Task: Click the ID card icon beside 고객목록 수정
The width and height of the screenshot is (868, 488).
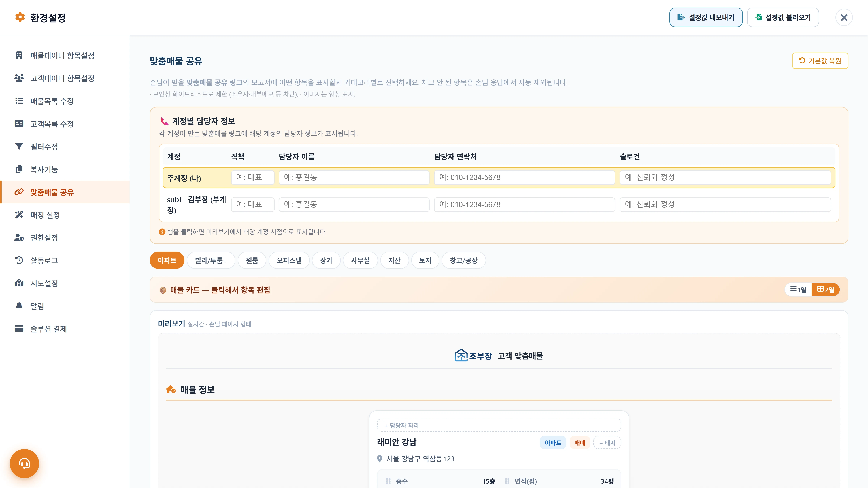Action: coord(19,124)
